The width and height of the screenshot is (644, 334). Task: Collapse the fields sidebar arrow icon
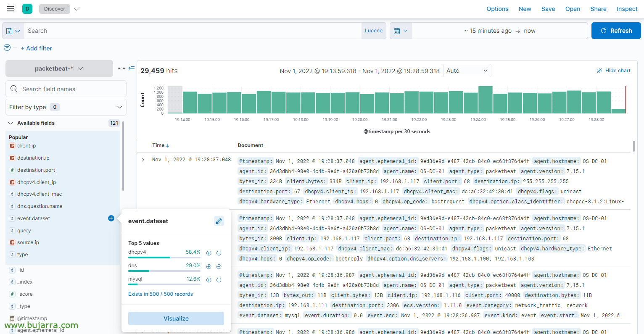click(132, 68)
